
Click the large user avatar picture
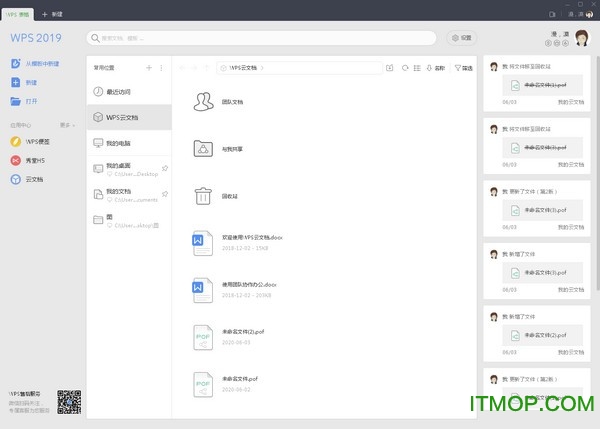click(582, 38)
